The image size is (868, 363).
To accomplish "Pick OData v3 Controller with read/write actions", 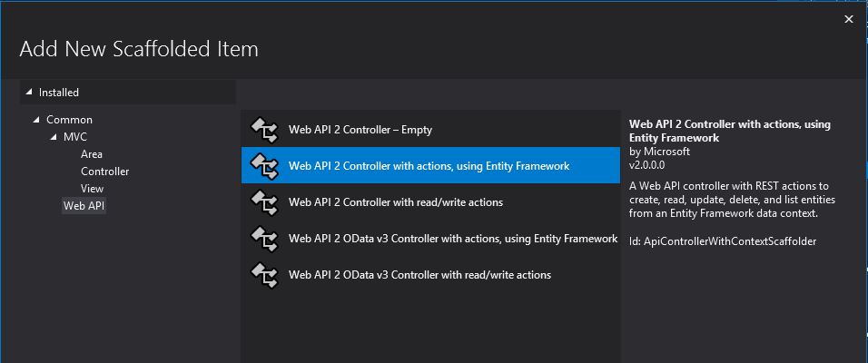I will [x=430, y=274].
